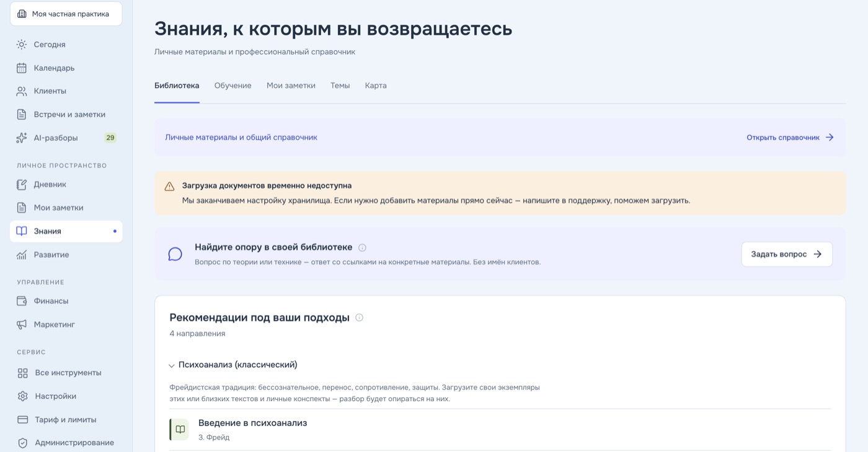The height and width of the screenshot is (452, 868).
Task: Click the Задать вопрос button
Action: [787, 254]
